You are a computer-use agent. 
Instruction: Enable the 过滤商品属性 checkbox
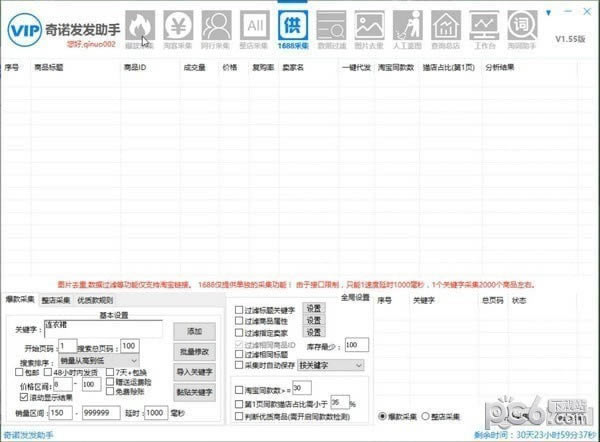239,321
